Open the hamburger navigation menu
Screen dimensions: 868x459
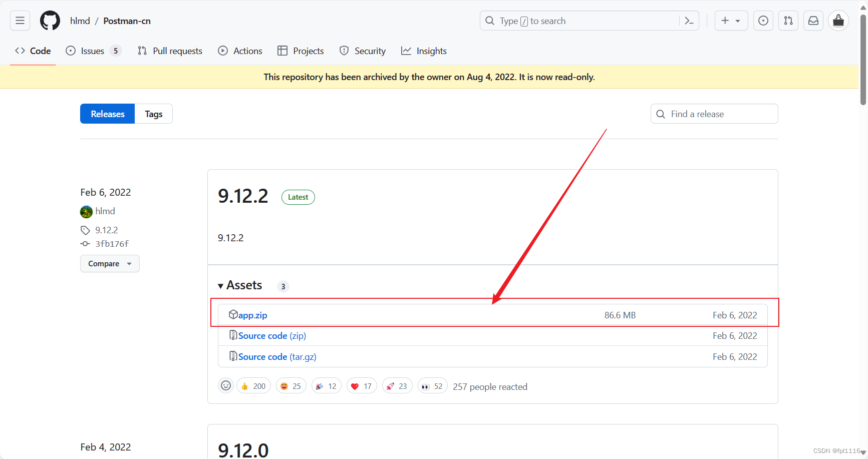[20, 21]
